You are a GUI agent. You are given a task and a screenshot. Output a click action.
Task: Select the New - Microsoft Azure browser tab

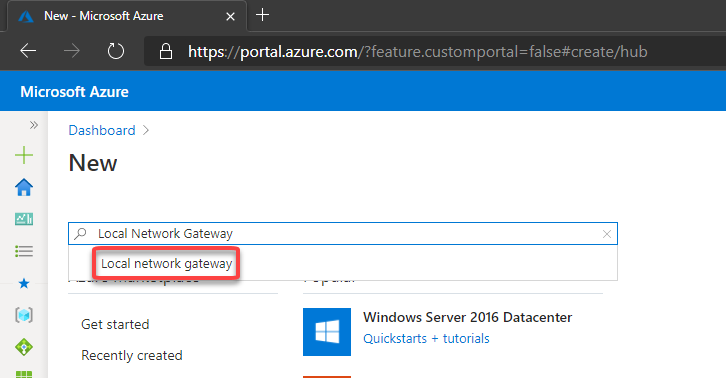click(x=126, y=16)
